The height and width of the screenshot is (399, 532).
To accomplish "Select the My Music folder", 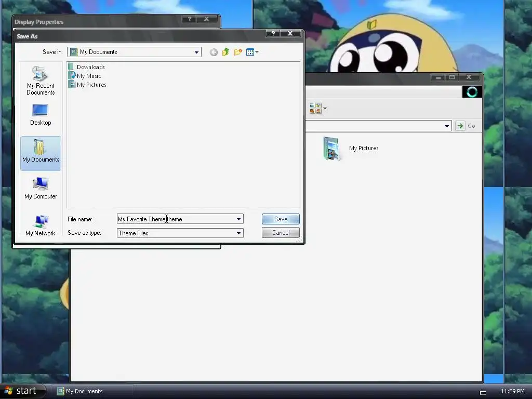I will coord(85,76).
